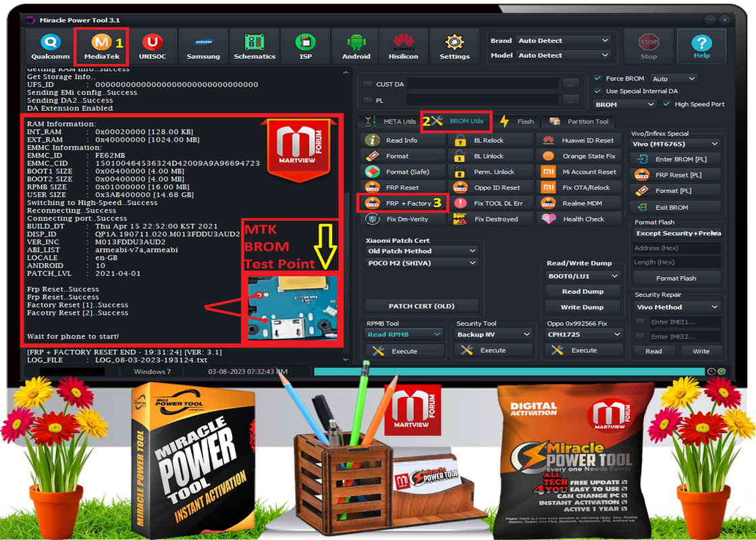This screenshot has width=756, height=540.
Task: Click Exit BROM
Action: pos(675,207)
